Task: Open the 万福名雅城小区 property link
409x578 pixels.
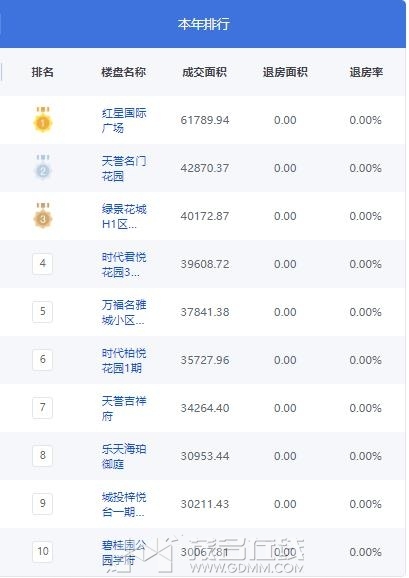Action: [x=124, y=312]
